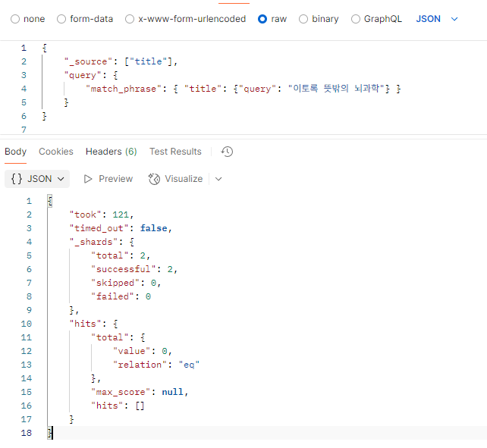
Task: Click the "max_score": null line
Action: coord(140,392)
